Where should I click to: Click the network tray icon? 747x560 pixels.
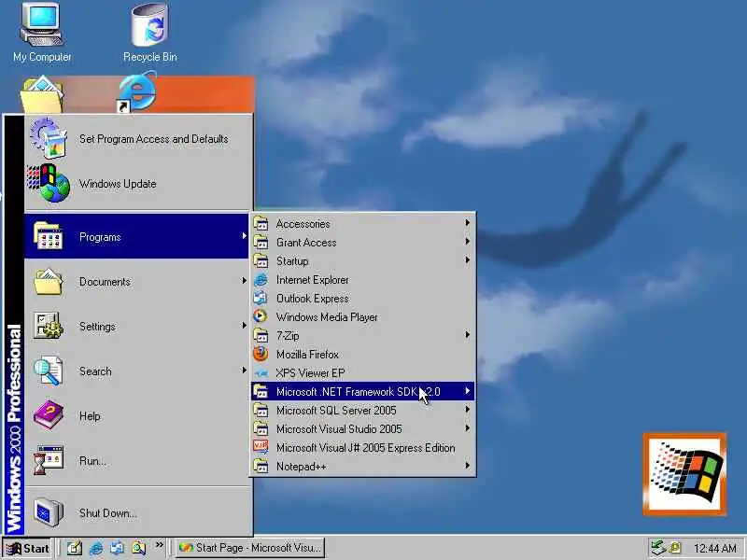658,548
